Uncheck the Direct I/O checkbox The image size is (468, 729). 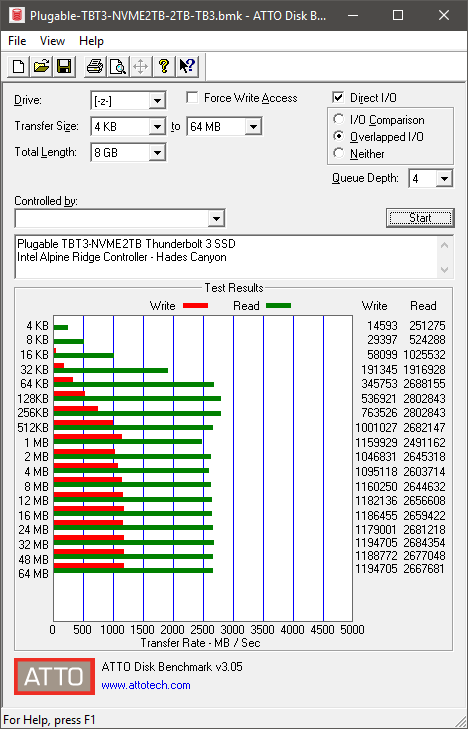338,98
